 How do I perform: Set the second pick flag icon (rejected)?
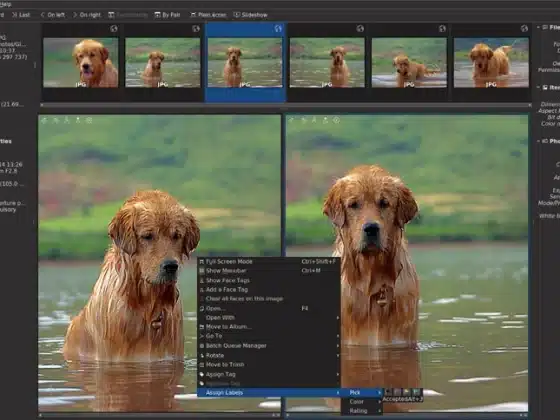coord(397,392)
